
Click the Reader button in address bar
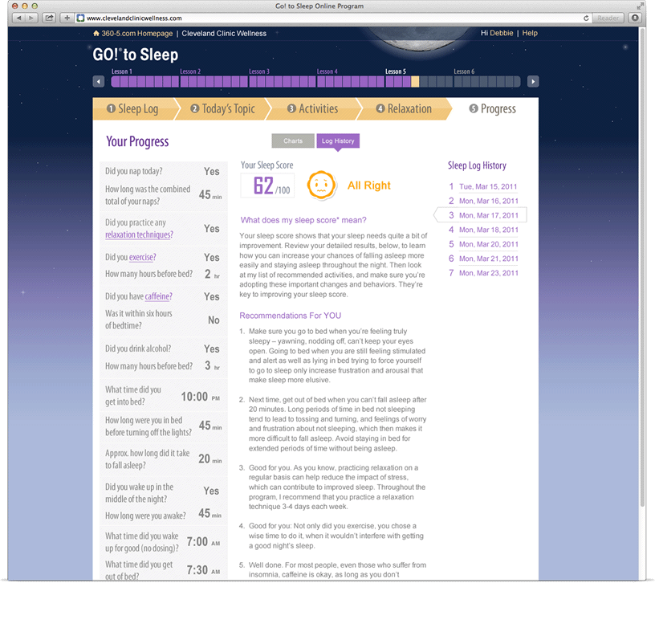[x=608, y=18]
